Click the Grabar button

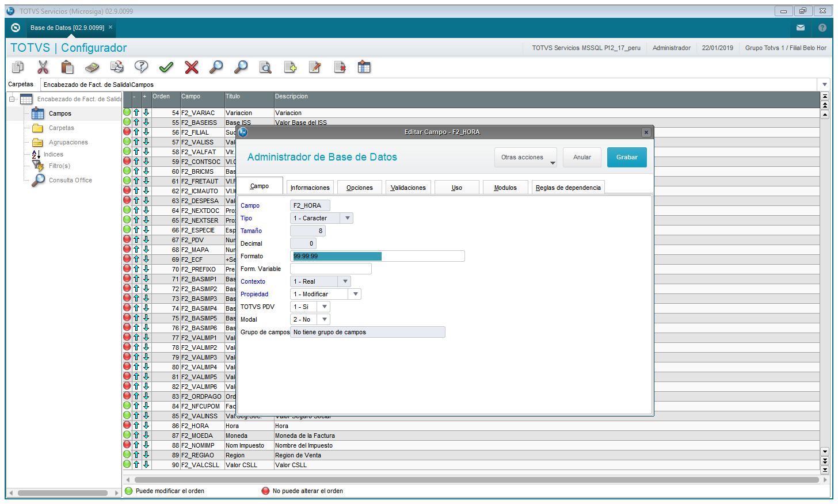tap(627, 157)
